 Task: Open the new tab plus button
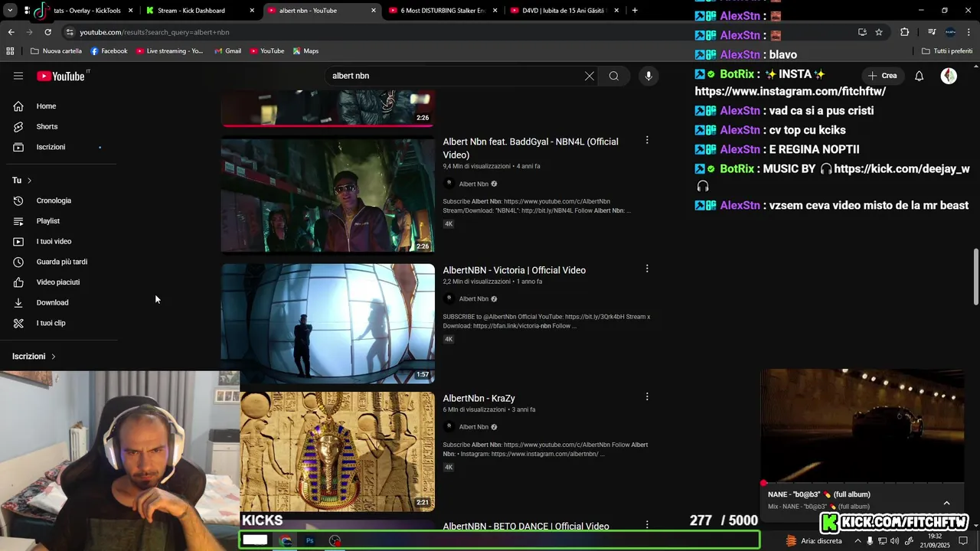[x=635, y=11]
